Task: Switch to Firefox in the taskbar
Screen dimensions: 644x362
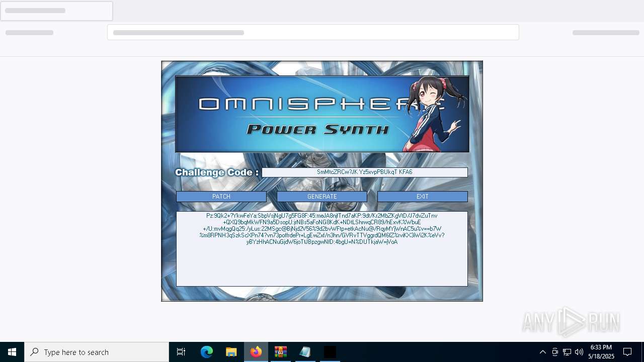Action: 256,352
